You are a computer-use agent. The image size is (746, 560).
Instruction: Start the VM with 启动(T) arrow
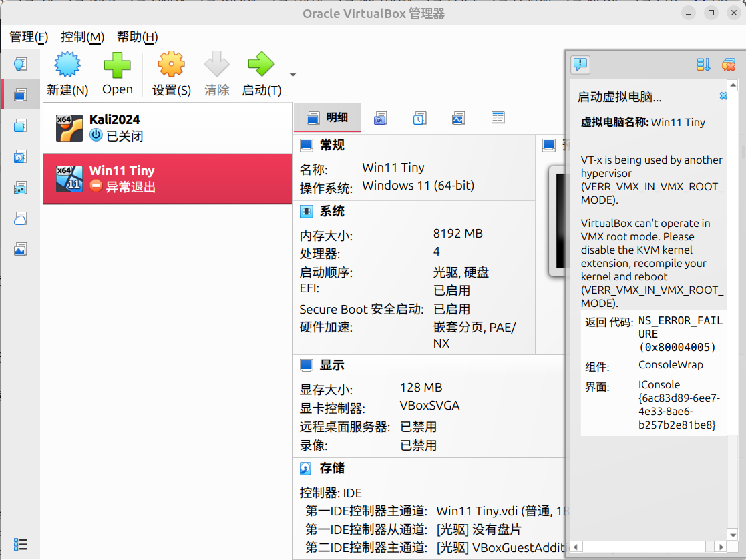tap(261, 65)
